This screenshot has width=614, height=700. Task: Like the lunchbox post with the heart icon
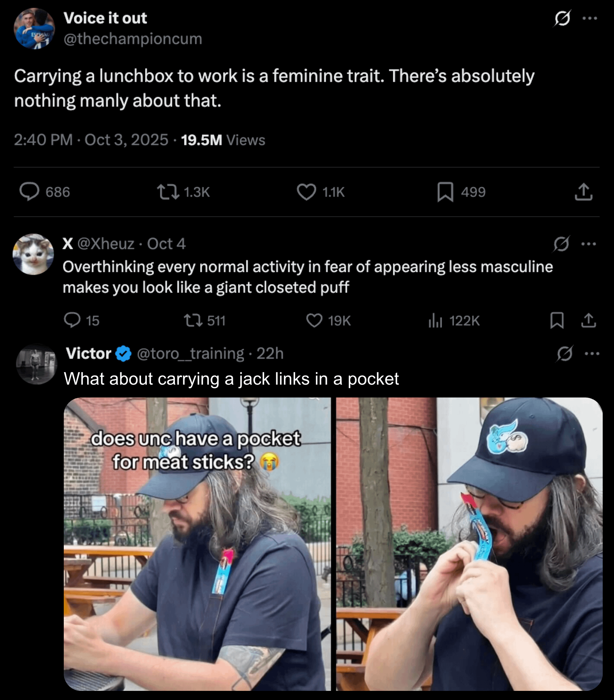(x=306, y=192)
